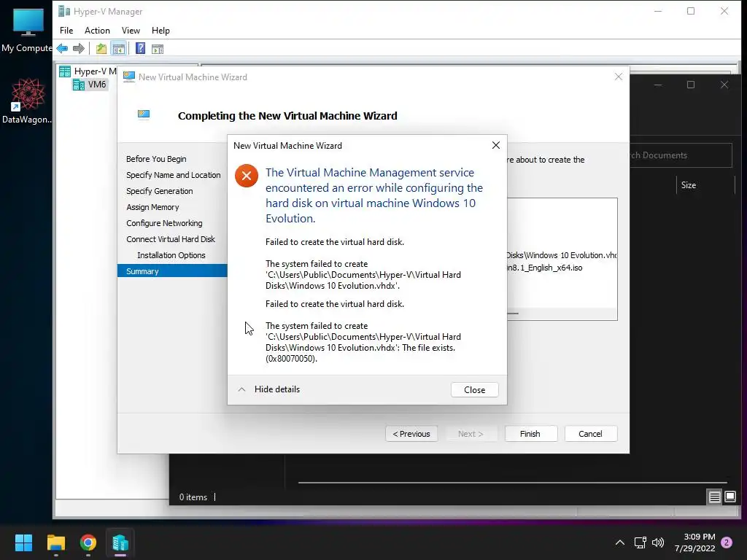Open Google Chrome from the taskbar

coord(88,542)
